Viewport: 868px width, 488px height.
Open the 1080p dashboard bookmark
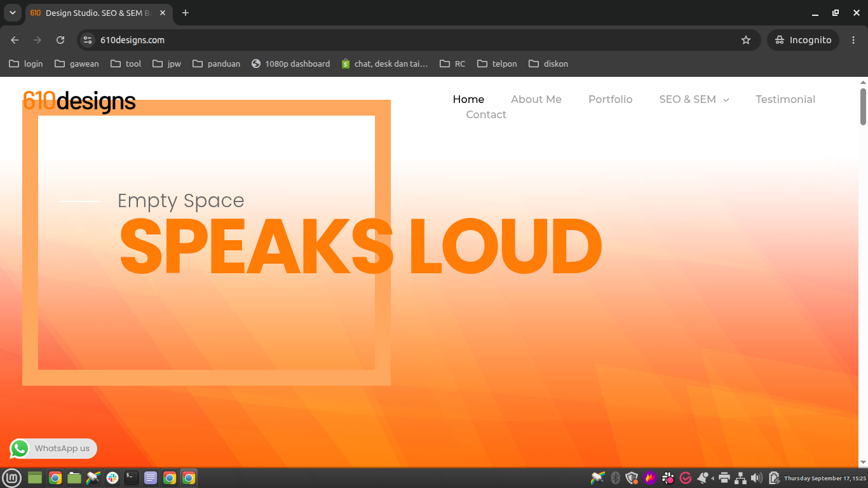click(x=291, y=64)
